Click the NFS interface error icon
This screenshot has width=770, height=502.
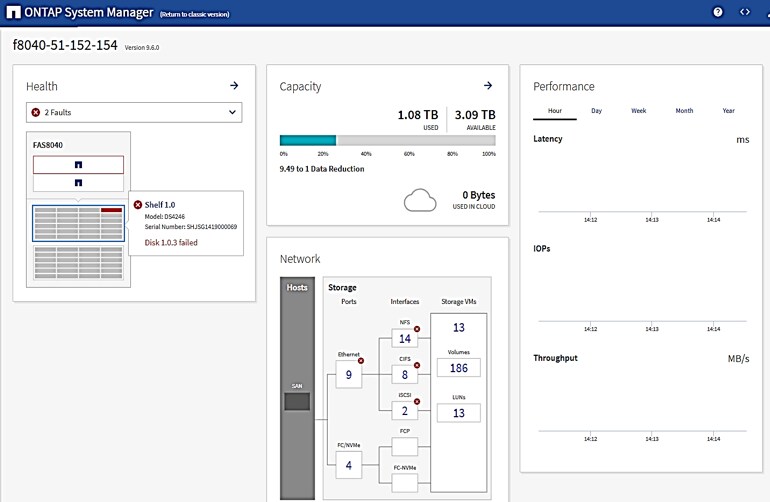coord(416,328)
